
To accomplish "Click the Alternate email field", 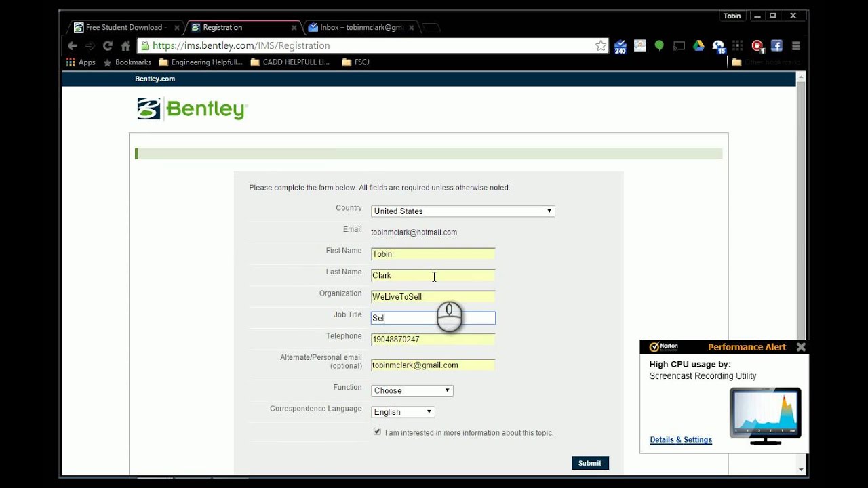I will (x=433, y=365).
